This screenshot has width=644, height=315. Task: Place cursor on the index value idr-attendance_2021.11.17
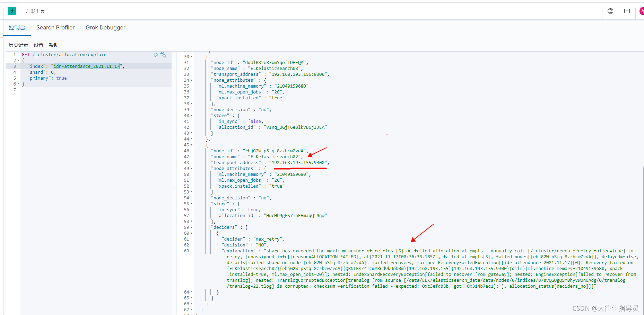coord(87,66)
